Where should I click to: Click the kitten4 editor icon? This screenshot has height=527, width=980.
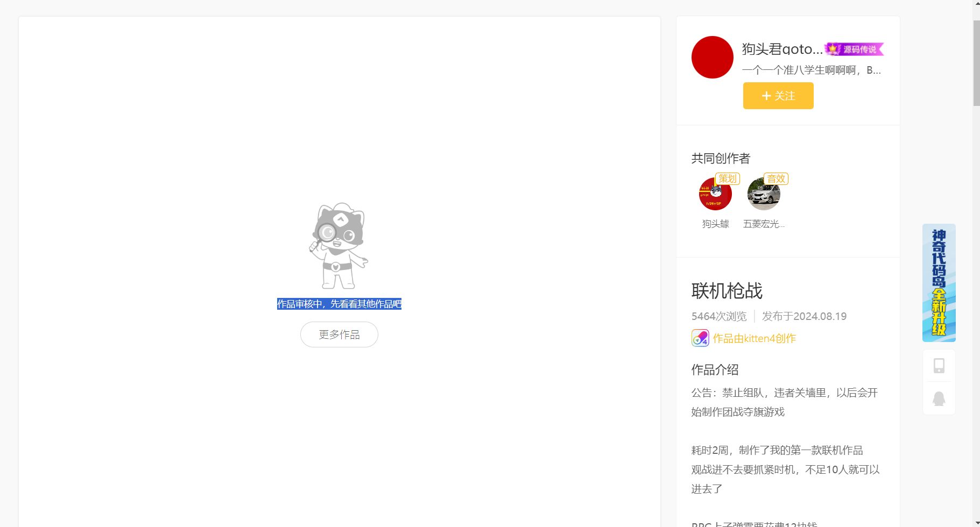pyautogui.click(x=700, y=338)
